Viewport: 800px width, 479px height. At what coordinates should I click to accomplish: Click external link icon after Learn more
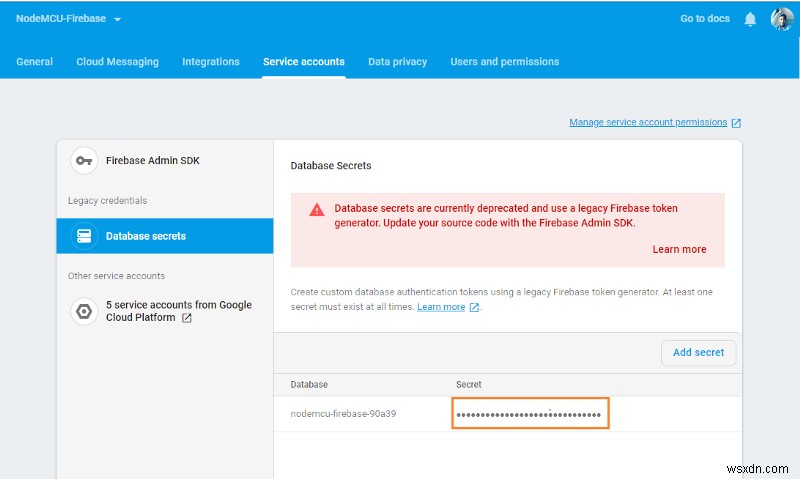(474, 307)
